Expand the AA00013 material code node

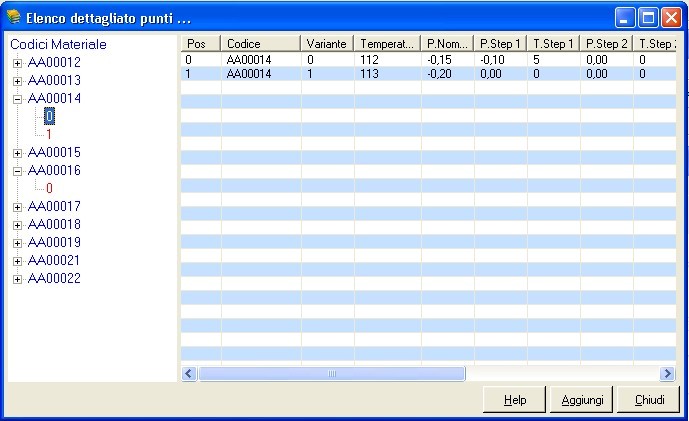point(17,81)
